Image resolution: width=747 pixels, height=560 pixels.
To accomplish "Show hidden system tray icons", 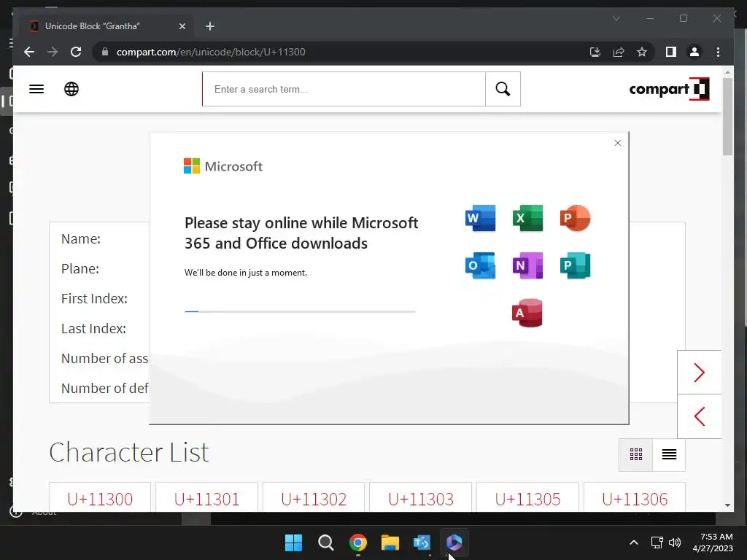I will (634, 542).
